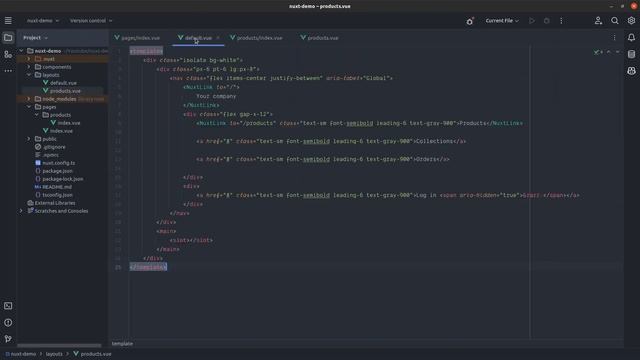Screen dimensions: 640x360
Task: Go to next highlighted problem arrow
Action: point(618,52)
